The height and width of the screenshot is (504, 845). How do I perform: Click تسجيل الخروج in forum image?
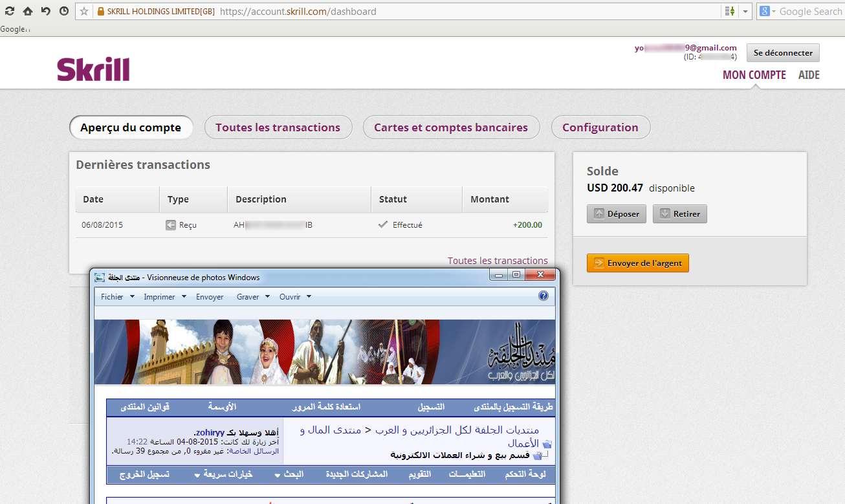(144, 474)
